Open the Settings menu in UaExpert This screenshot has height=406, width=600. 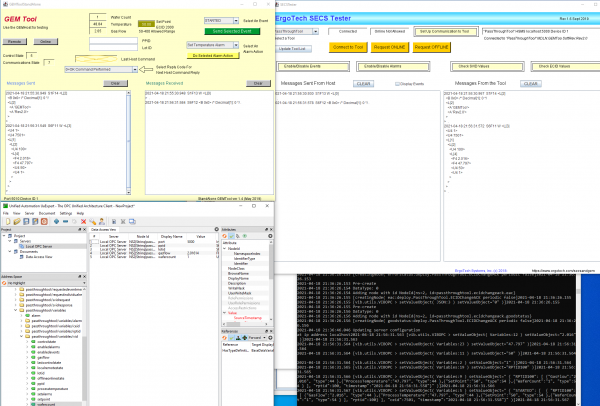66,213
